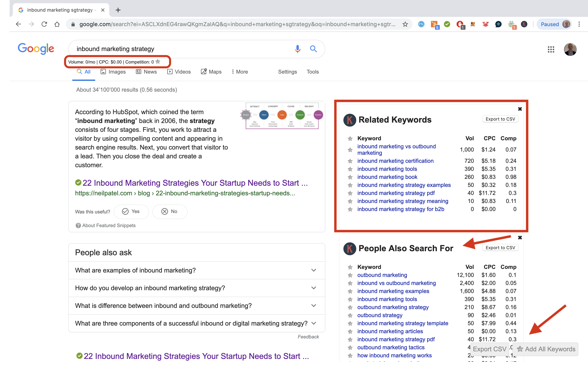The width and height of the screenshot is (588, 373).
Task: Star keyword inbound marketing certification
Action: 350,161
